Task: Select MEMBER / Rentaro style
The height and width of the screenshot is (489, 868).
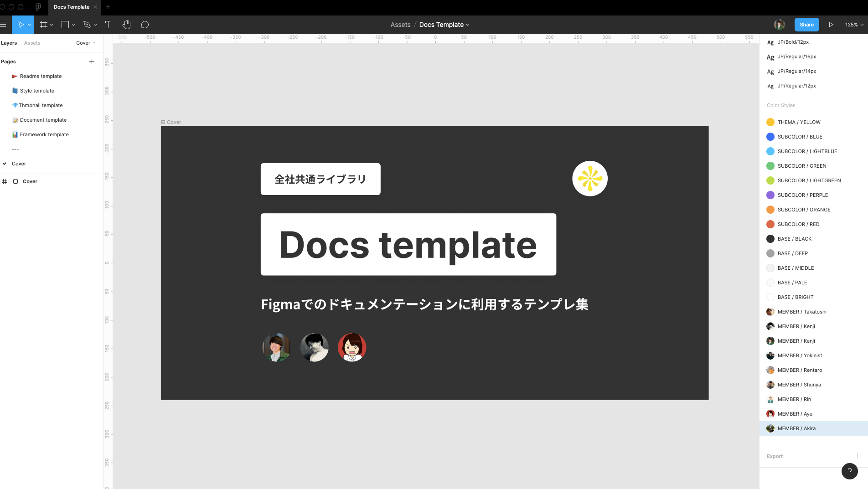Action: tap(814, 370)
